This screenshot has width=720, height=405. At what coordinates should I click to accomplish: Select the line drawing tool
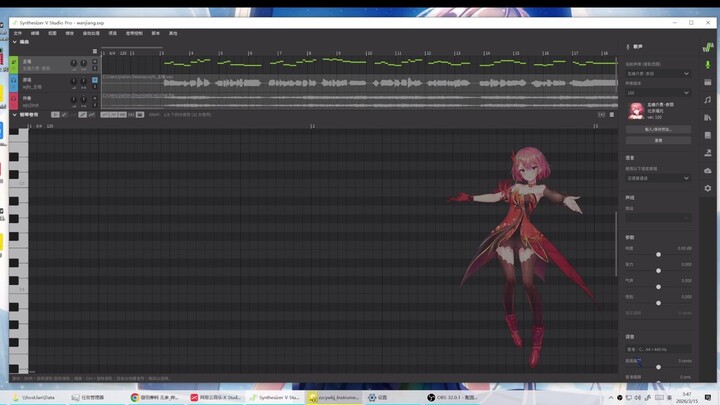pyautogui.click(x=82, y=115)
